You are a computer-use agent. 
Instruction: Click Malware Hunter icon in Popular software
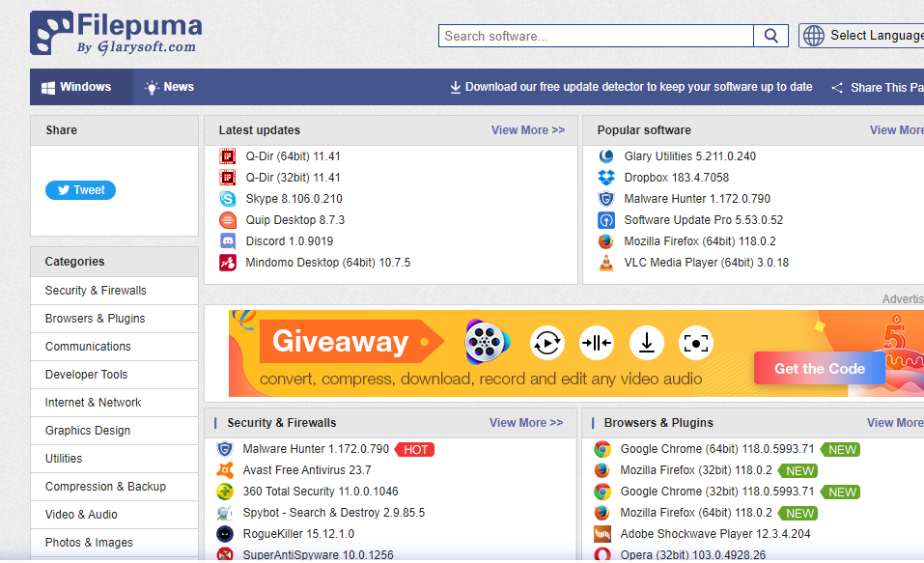(x=605, y=199)
